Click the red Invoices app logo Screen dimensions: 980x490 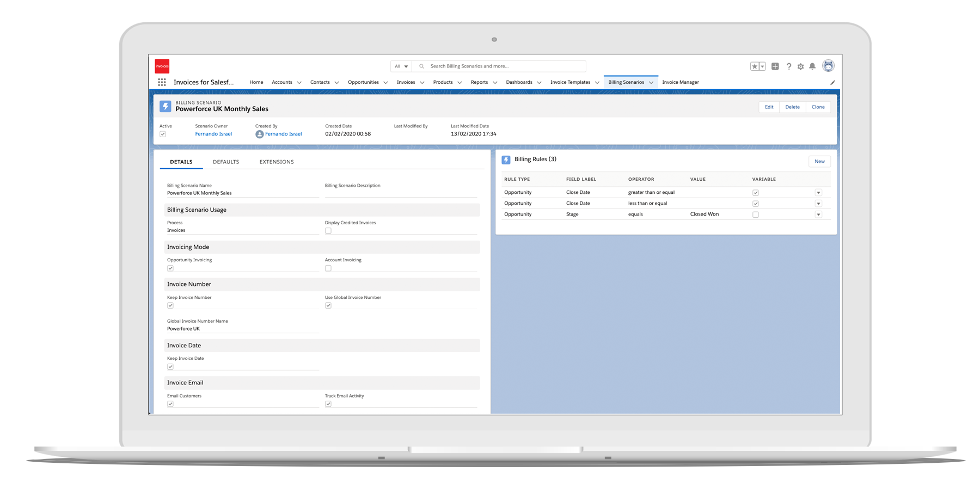coord(162,66)
